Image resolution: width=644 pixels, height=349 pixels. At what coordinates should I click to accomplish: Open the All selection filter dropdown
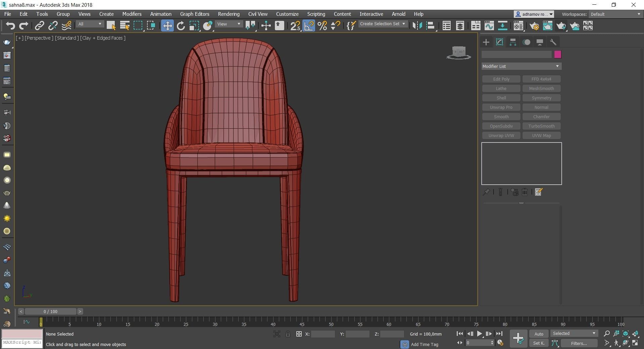pos(90,24)
